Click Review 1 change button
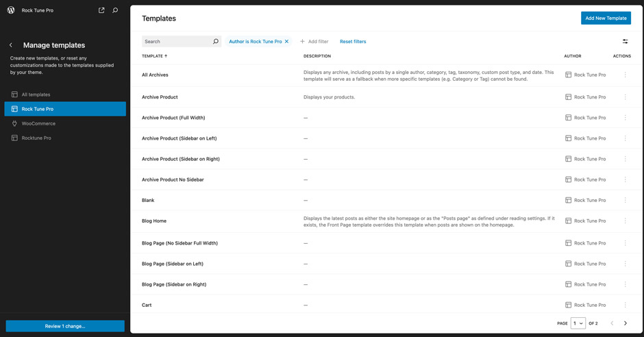This screenshot has height=337, width=644. click(65, 326)
